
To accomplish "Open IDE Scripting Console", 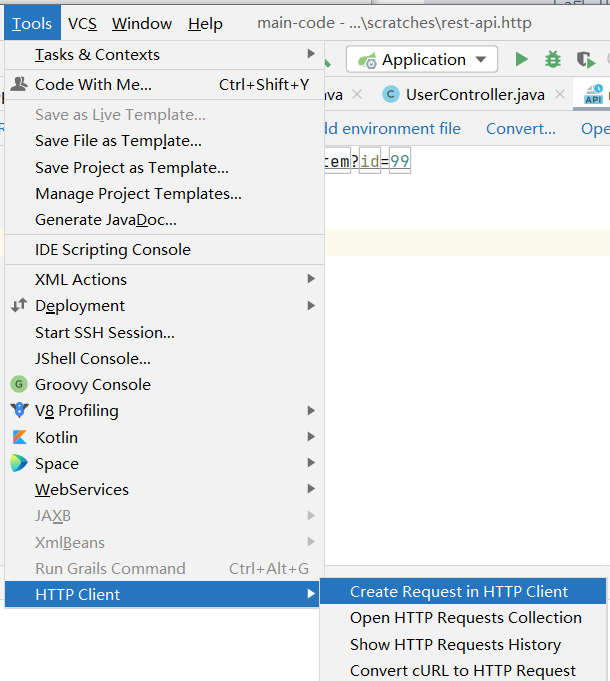I will pyautogui.click(x=165, y=250).
